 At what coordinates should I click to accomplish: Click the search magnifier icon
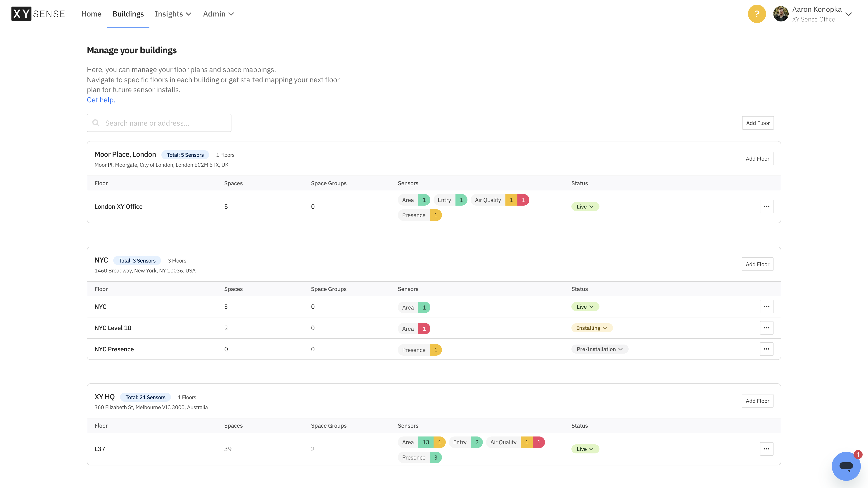click(x=96, y=123)
